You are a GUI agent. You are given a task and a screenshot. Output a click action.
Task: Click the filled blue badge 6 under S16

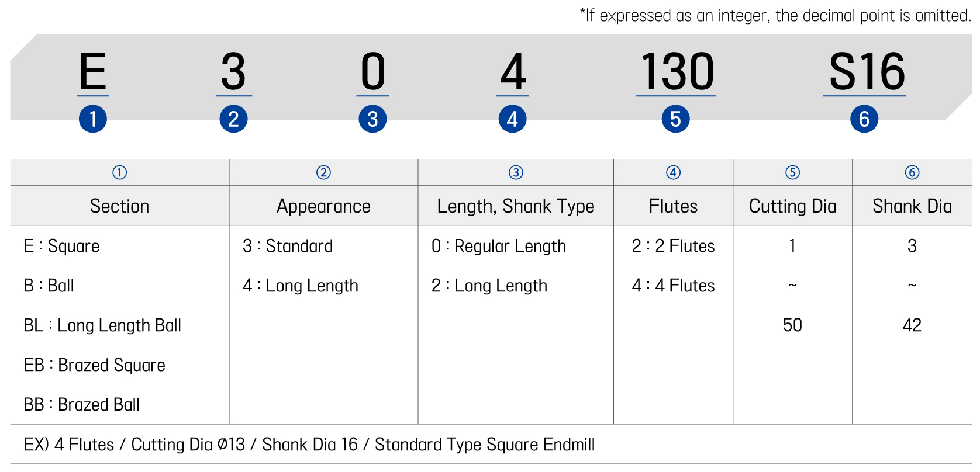click(x=864, y=119)
